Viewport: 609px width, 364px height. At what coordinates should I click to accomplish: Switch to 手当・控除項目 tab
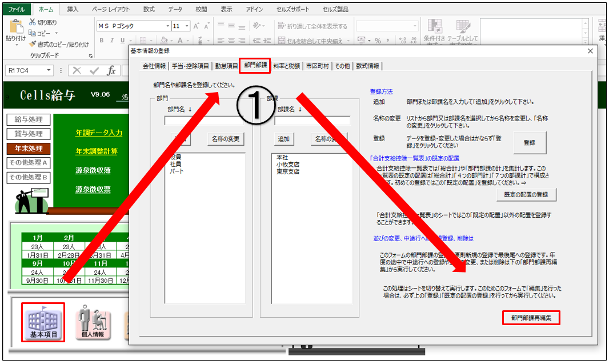[190, 66]
